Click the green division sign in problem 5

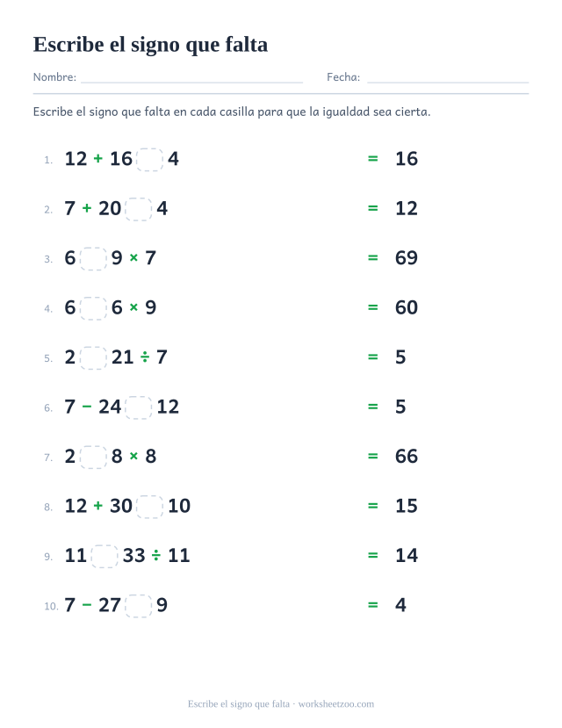tap(145, 357)
